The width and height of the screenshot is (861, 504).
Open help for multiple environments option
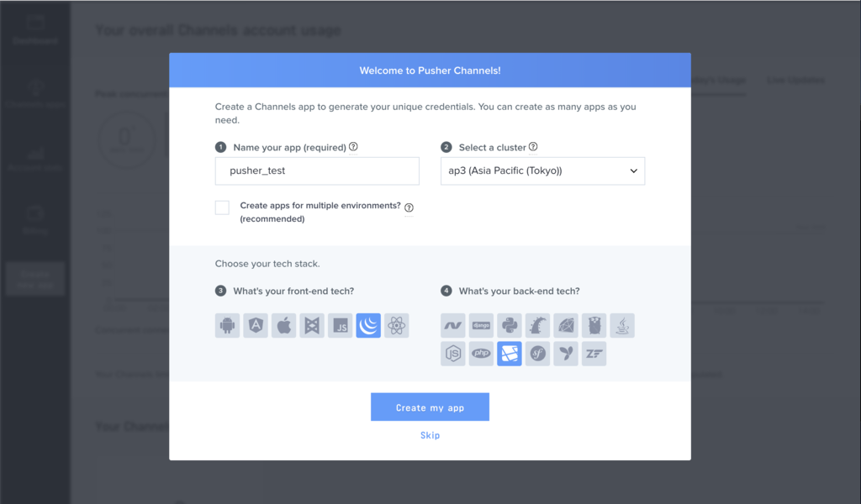pos(409,207)
